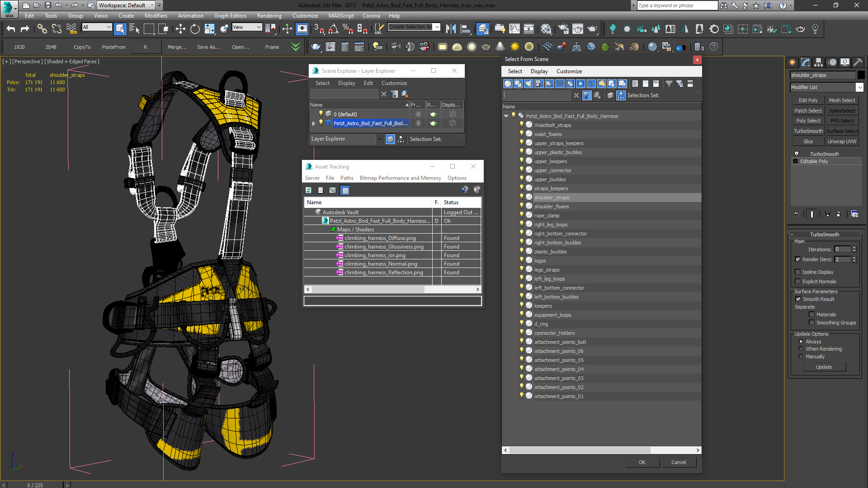The width and height of the screenshot is (868, 488).
Task: Click the teal light bulb toolbar icon
Action: [x=612, y=29]
